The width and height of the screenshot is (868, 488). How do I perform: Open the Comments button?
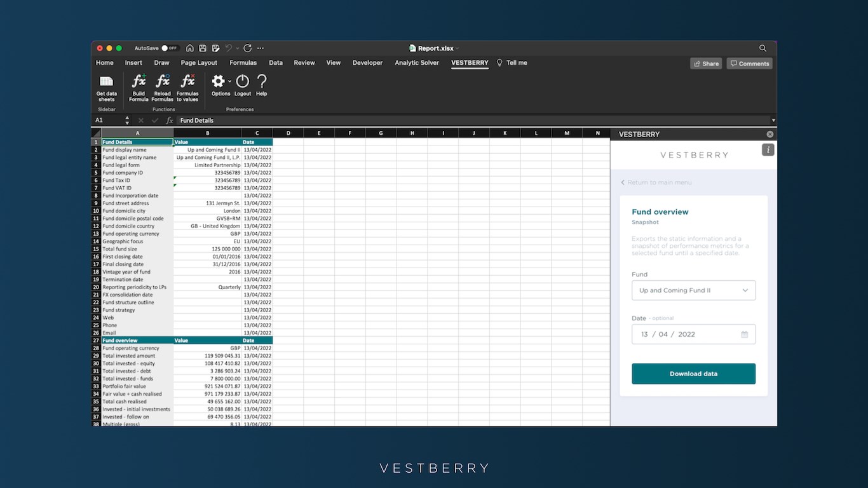(x=749, y=64)
